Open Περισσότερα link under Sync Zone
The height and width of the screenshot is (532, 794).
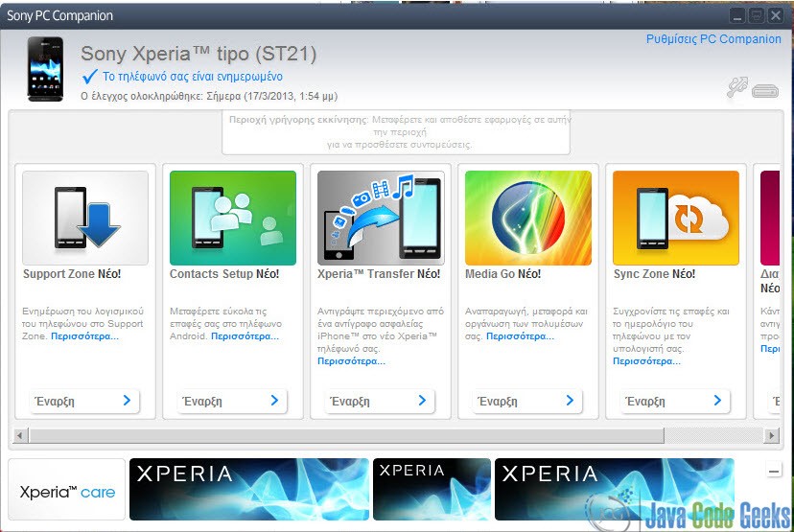(646, 361)
